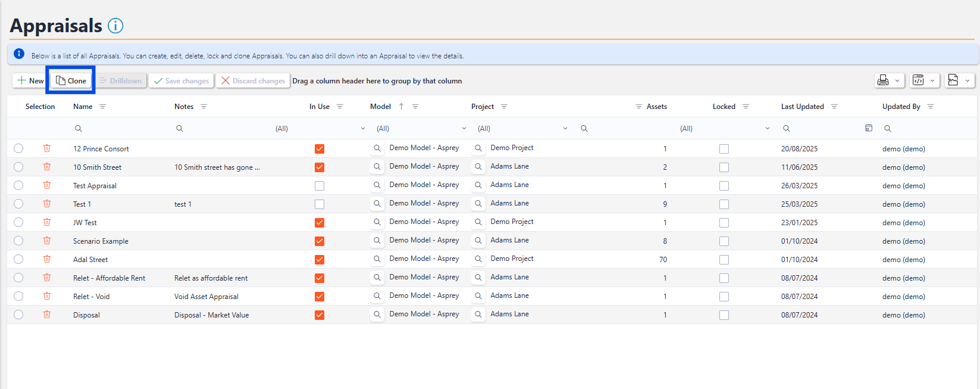Select the Scenario Example row radio button
Viewport: 980px width, 389px height.
click(x=18, y=241)
